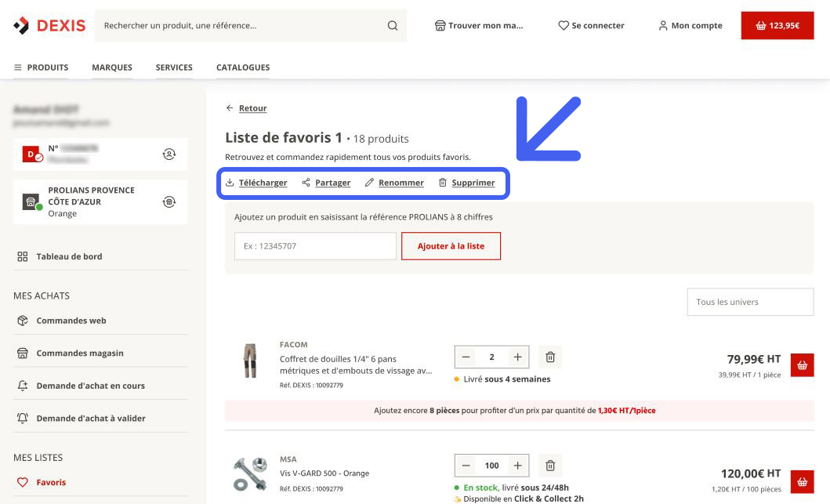This screenshot has width=830, height=504.
Task: Focus the PROLIANS reference input field
Action: point(316,246)
